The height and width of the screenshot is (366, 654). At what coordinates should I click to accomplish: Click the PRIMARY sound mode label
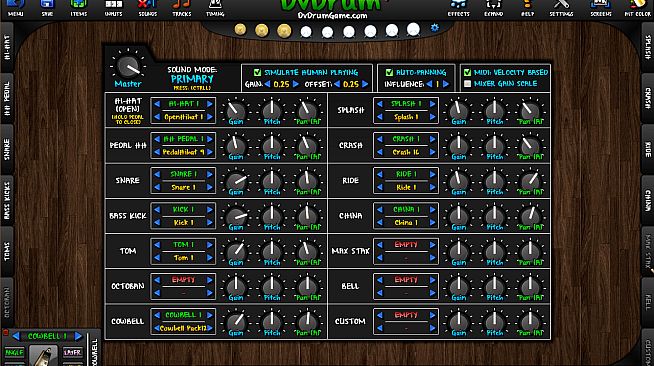(192, 79)
